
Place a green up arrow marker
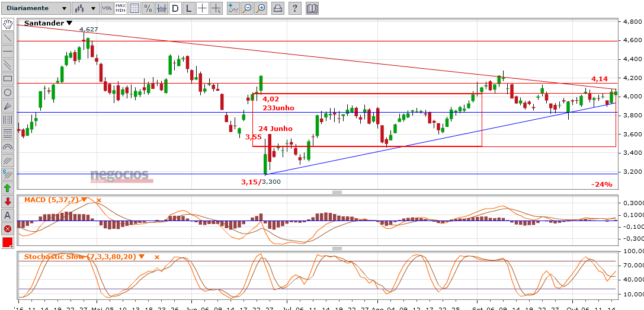(x=8, y=188)
